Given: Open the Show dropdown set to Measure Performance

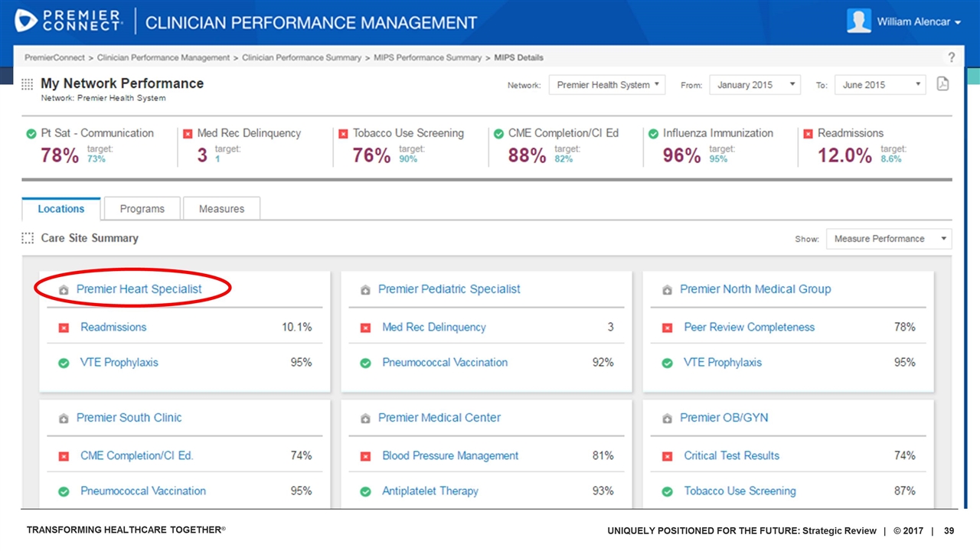Looking at the screenshot, I should tap(889, 239).
